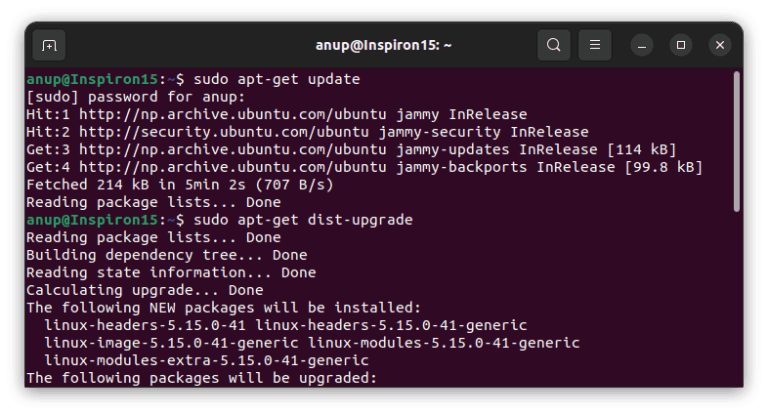Click the linux-image-5.15.0-41-generic package name
Image resolution: width=768 pixels, height=415 pixels.
click(171, 343)
